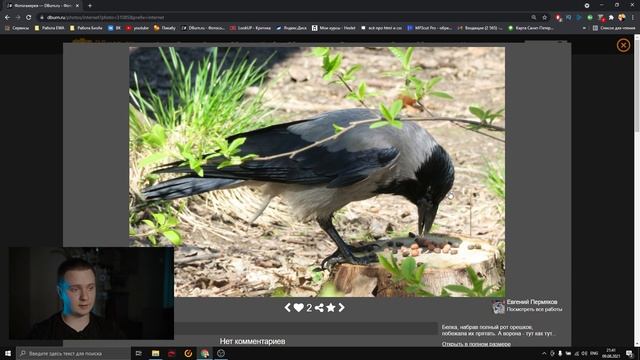Open the notification center icon
The width and height of the screenshot is (640, 360).
pos(629,353)
